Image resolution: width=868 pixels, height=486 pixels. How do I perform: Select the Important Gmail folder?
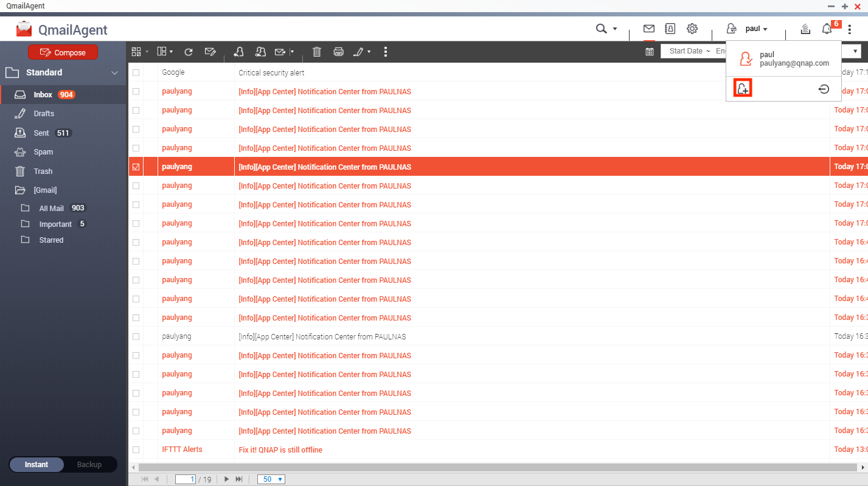click(55, 224)
